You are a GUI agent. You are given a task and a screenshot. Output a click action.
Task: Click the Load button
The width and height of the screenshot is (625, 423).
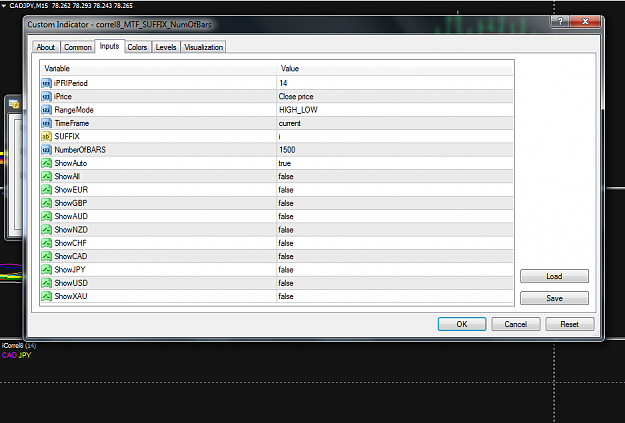point(554,276)
